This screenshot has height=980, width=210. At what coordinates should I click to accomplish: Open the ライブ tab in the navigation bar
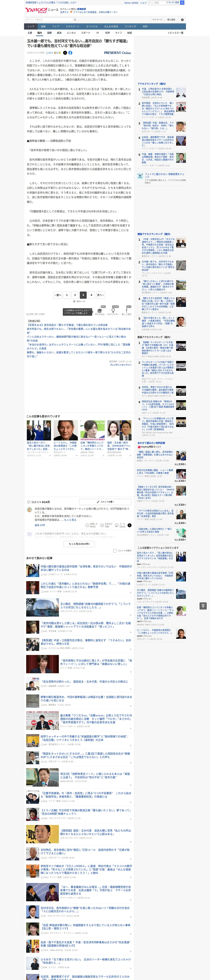point(56,27)
